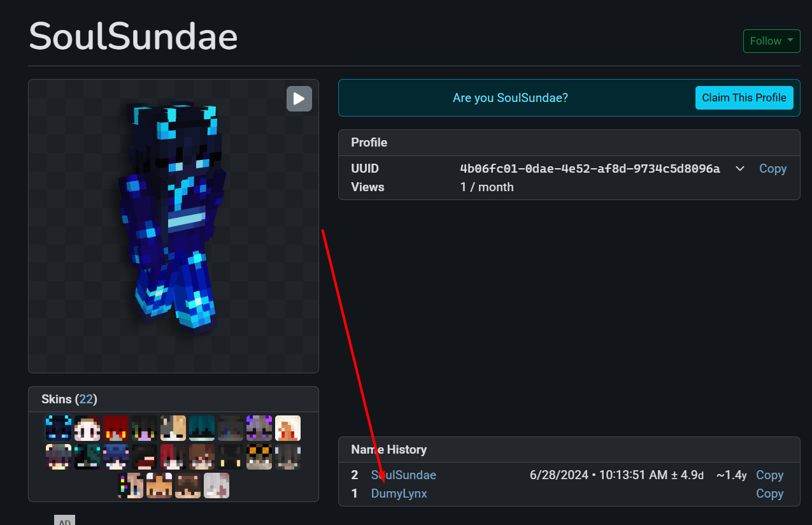Viewport: 812px width, 525px height.
Task: Expand the UUID format chevron
Action: click(739, 169)
